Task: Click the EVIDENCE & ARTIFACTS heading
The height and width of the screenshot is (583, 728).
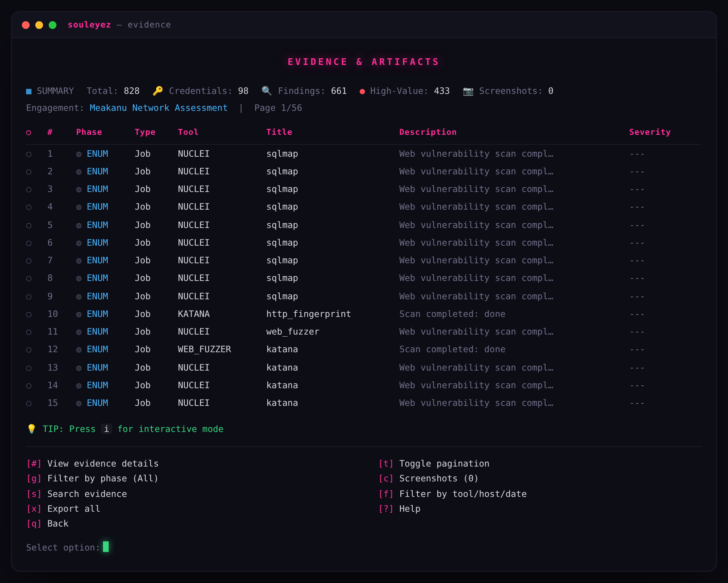Action: tap(364, 62)
